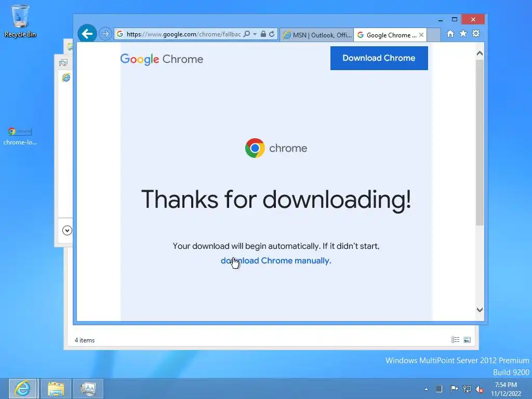The height and width of the screenshot is (399, 532).
Task: Open a new tab with the blank tab button
Action: [x=434, y=35]
